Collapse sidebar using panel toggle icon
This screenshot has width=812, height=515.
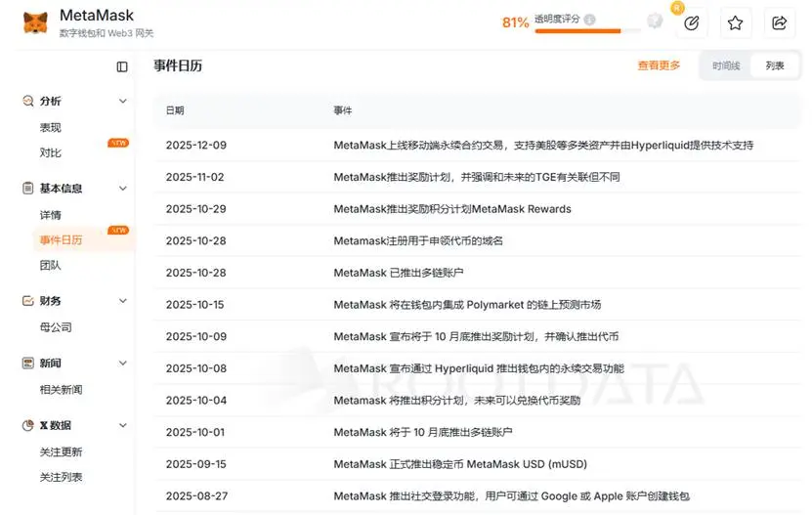coord(122,66)
